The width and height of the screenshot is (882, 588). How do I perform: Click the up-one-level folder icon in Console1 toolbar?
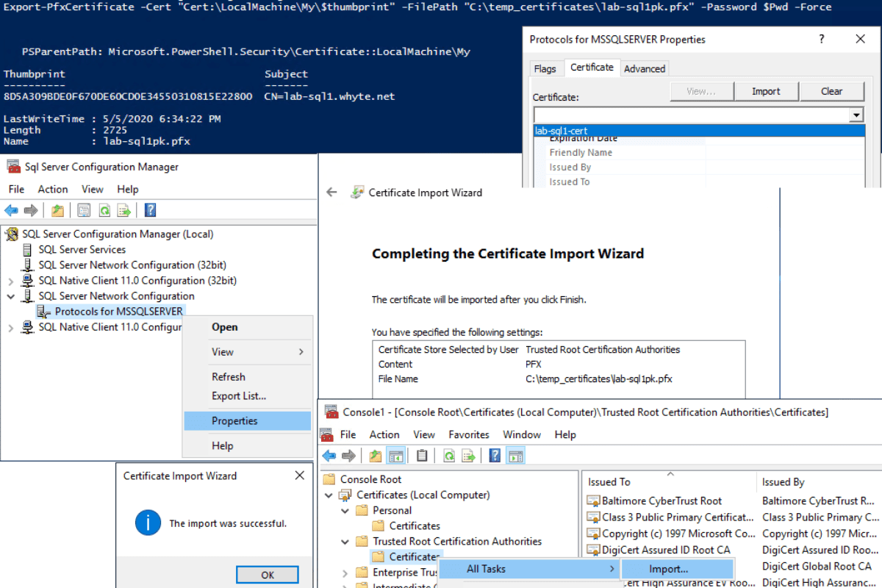(x=376, y=456)
